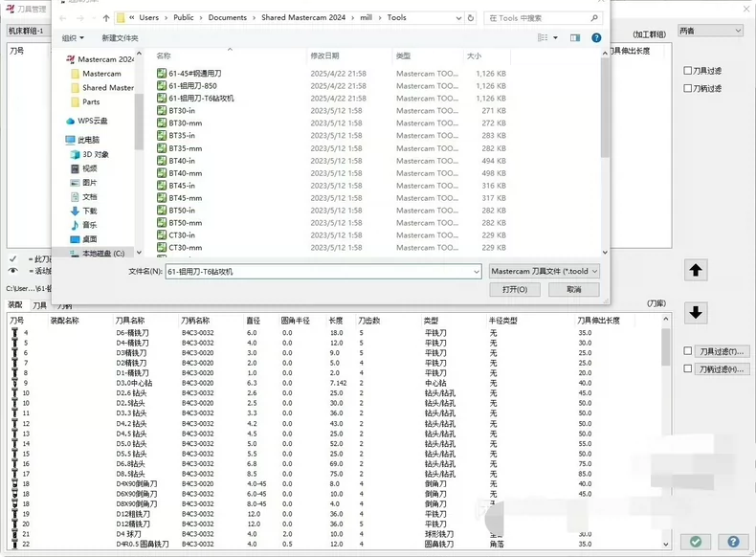
Task: Select file icon for 61-铝用刀-850
Action: (x=162, y=86)
